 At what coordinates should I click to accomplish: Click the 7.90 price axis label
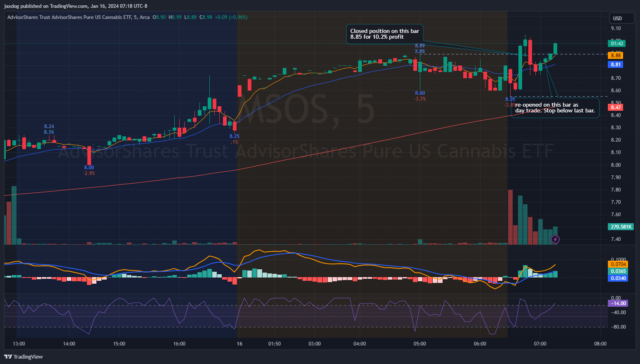pyautogui.click(x=616, y=177)
